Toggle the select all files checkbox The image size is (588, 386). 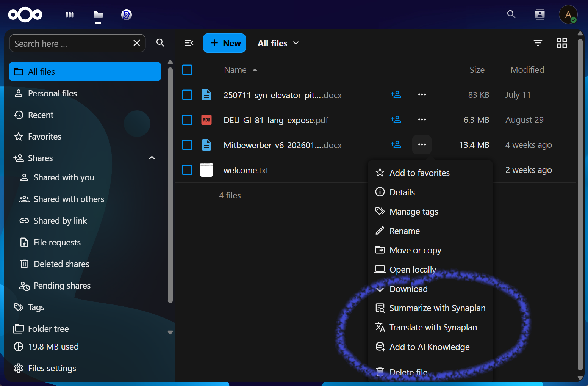click(x=187, y=70)
